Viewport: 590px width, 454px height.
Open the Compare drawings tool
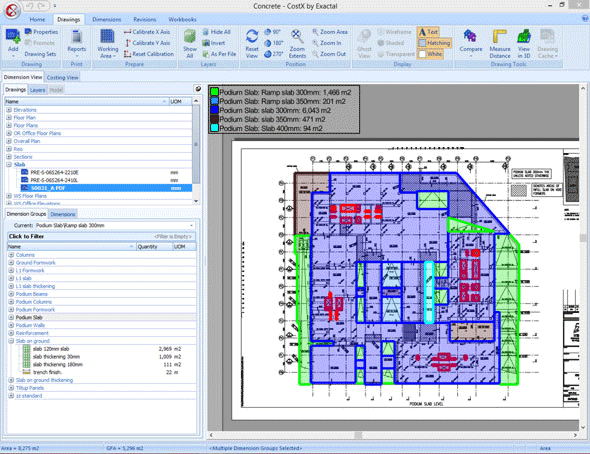[x=471, y=42]
